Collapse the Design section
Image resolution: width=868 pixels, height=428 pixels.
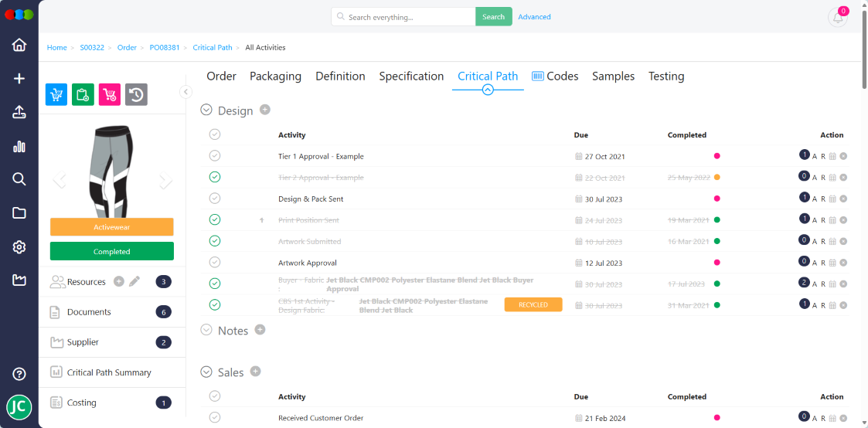[206, 110]
